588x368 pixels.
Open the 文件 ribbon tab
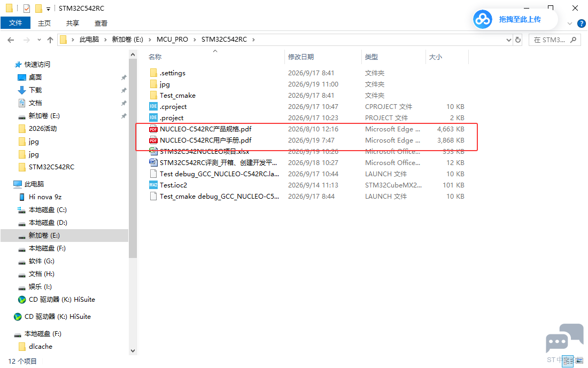pos(16,23)
